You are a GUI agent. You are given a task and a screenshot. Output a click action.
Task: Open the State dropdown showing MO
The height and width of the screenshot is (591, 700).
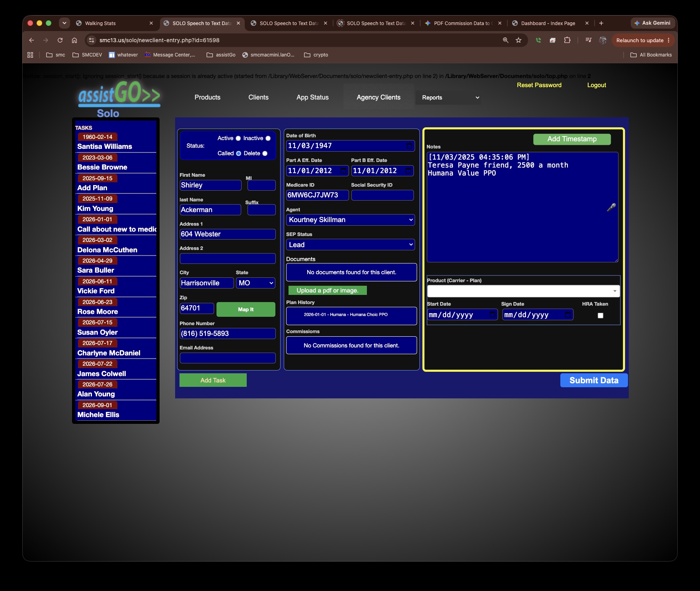(255, 283)
